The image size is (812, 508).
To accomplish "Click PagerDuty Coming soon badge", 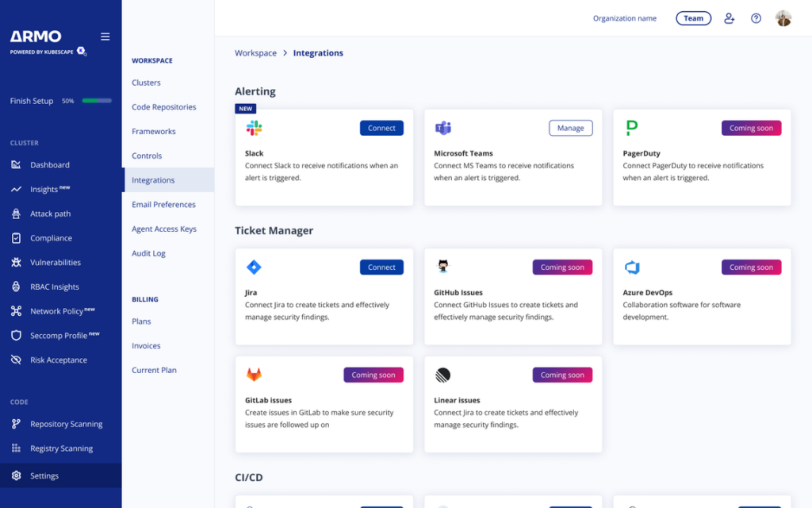I will point(752,128).
